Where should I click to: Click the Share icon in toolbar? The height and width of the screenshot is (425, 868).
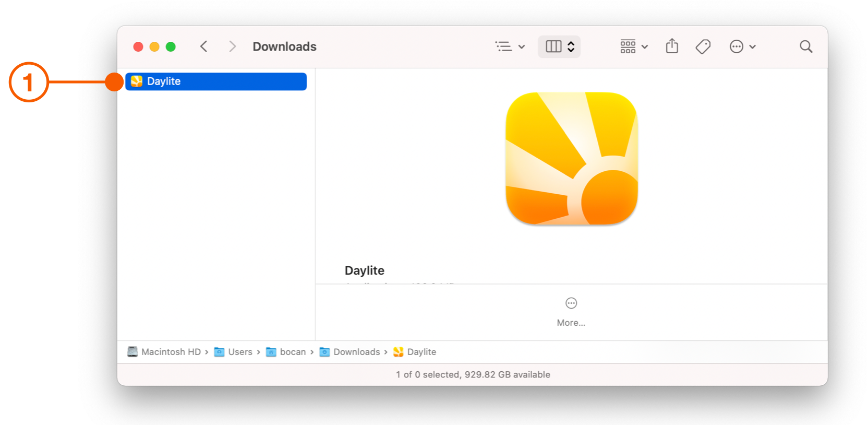pos(672,46)
